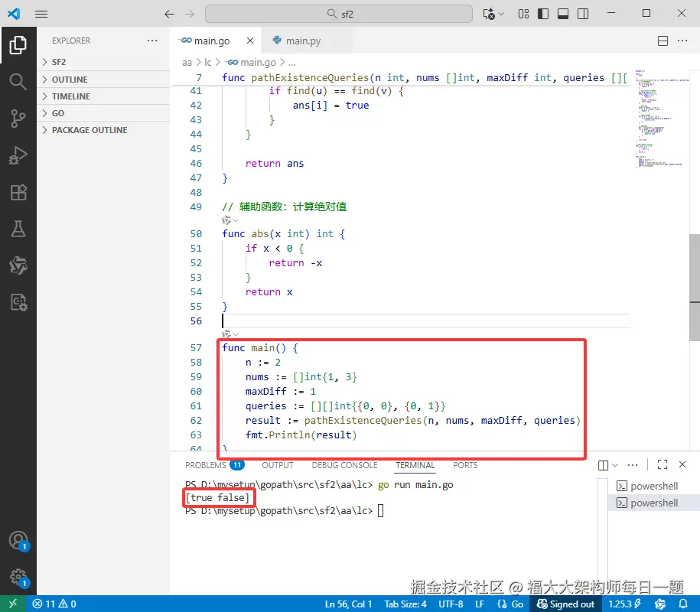Open the Explorer view in activity bar
Image resolution: width=700 pixels, height=612 pixels.
click(18, 45)
